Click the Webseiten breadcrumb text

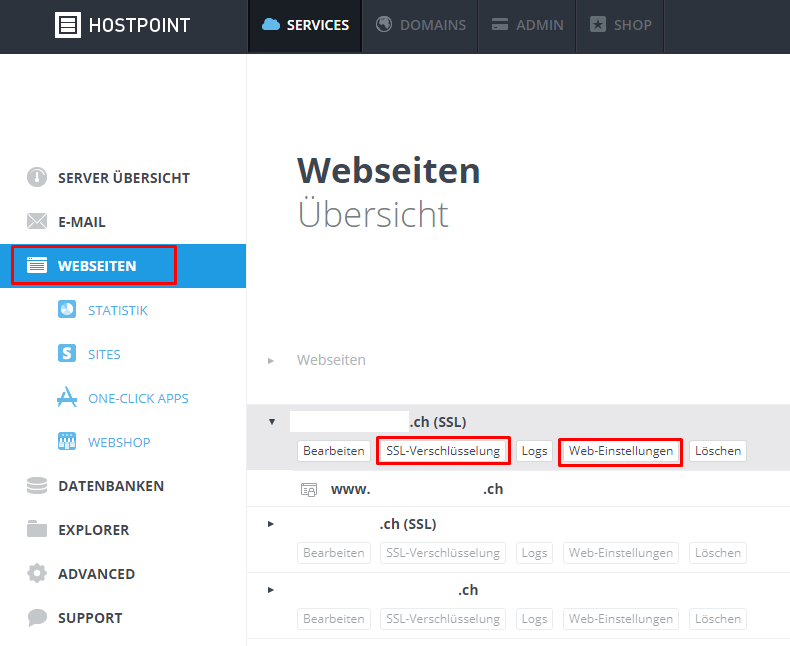pyautogui.click(x=331, y=360)
